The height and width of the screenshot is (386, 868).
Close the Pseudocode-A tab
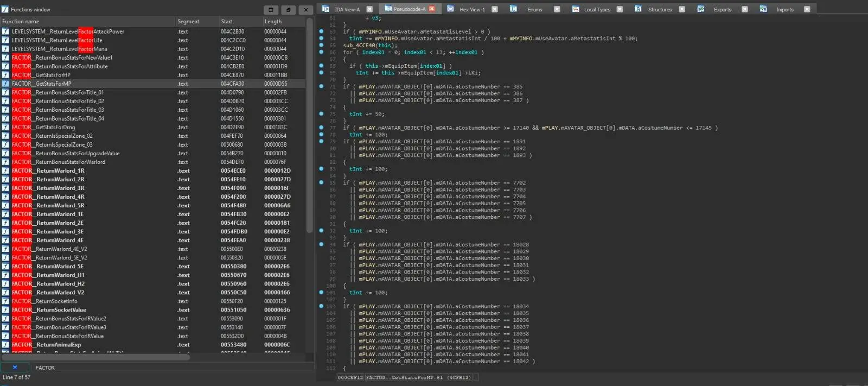click(x=432, y=9)
